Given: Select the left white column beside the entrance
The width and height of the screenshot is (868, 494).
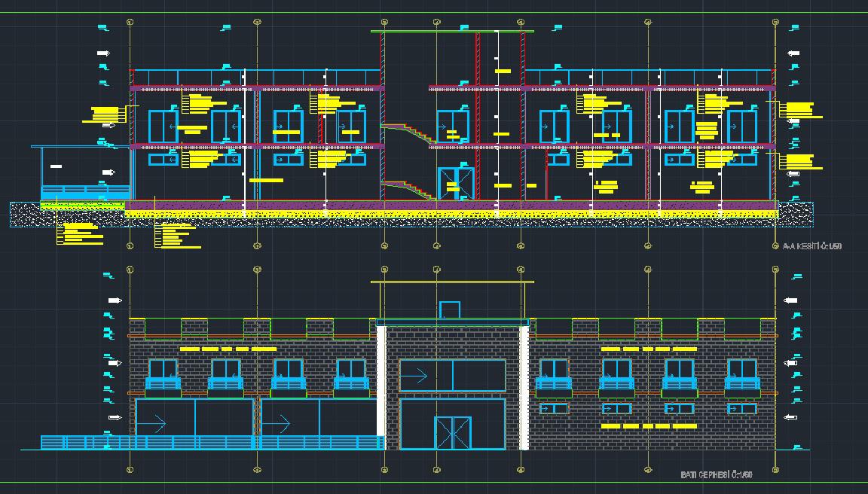Looking at the screenshot, I should click(x=381, y=388).
